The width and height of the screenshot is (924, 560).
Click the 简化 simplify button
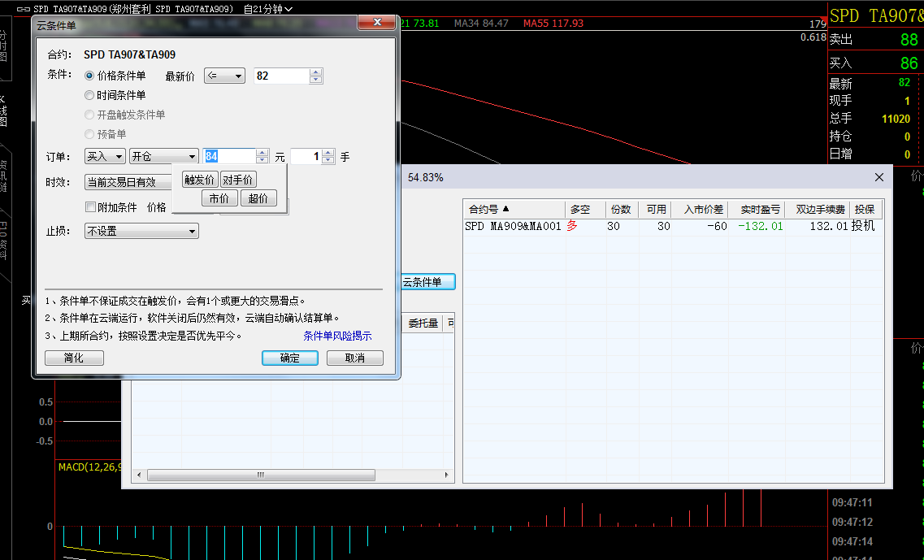74,358
